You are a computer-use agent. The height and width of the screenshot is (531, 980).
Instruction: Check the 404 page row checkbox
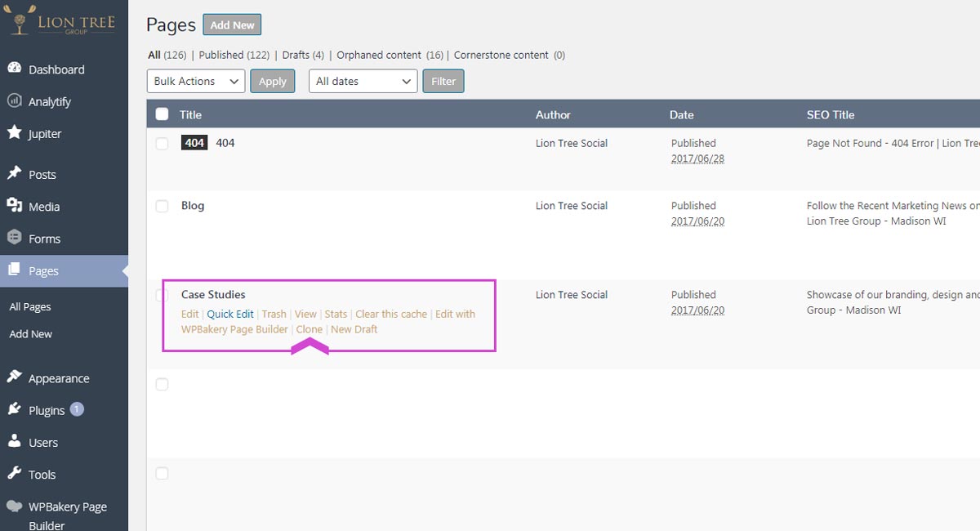click(x=162, y=143)
